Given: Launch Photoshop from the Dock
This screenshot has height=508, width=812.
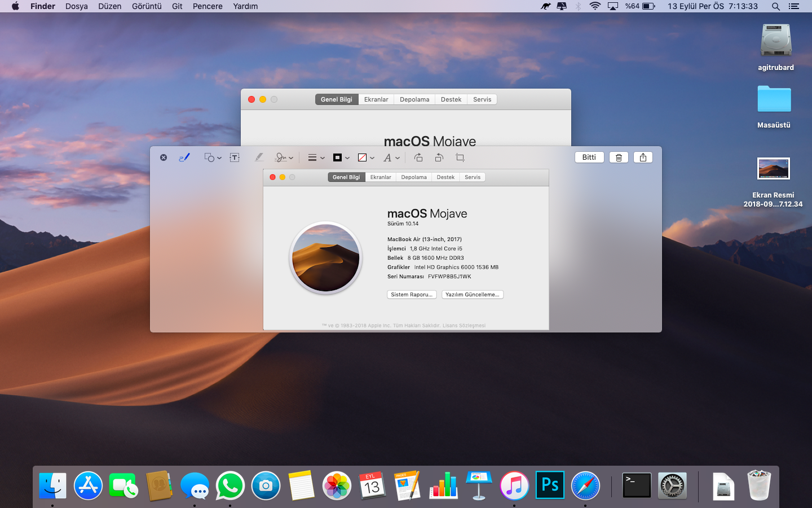Looking at the screenshot, I should coord(550,486).
